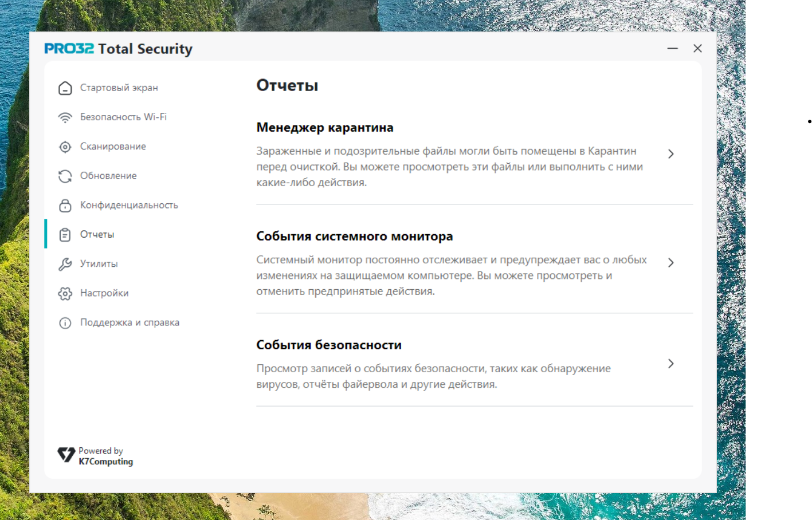Screen dimensions: 812x520
Task: Click the home icon for Стартовый экран
Action: (65, 88)
